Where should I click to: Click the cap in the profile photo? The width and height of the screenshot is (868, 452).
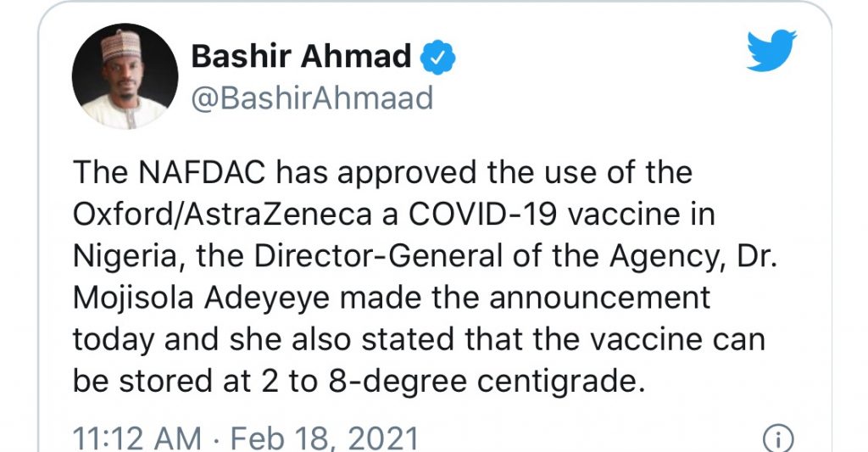click(x=120, y=44)
